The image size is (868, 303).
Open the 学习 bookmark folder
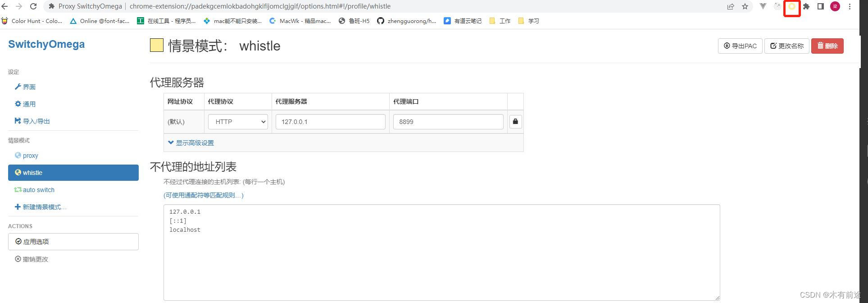[529, 21]
